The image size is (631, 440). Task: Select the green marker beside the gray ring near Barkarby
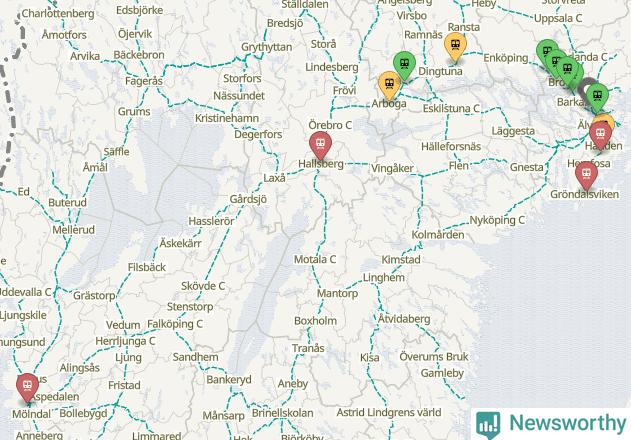click(597, 97)
